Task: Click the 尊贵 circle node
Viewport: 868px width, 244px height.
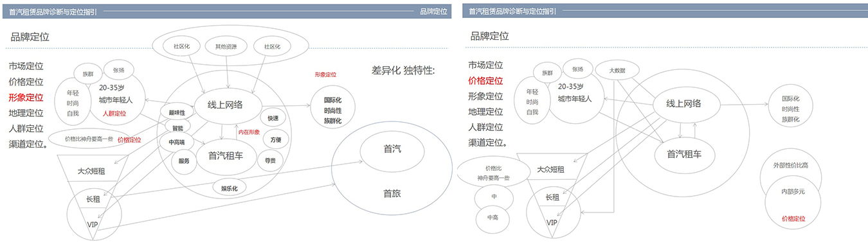Action: pyautogui.click(x=270, y=160)
